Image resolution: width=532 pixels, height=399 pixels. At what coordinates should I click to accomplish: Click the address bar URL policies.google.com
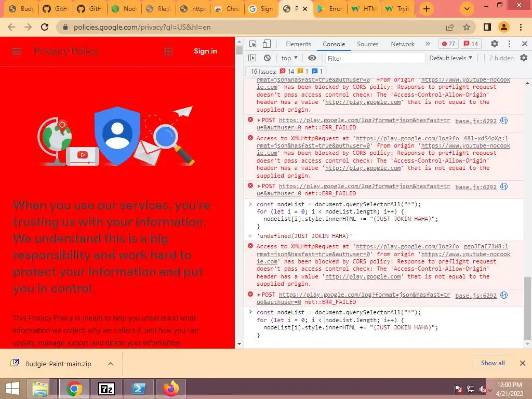(x=142, y=27)
